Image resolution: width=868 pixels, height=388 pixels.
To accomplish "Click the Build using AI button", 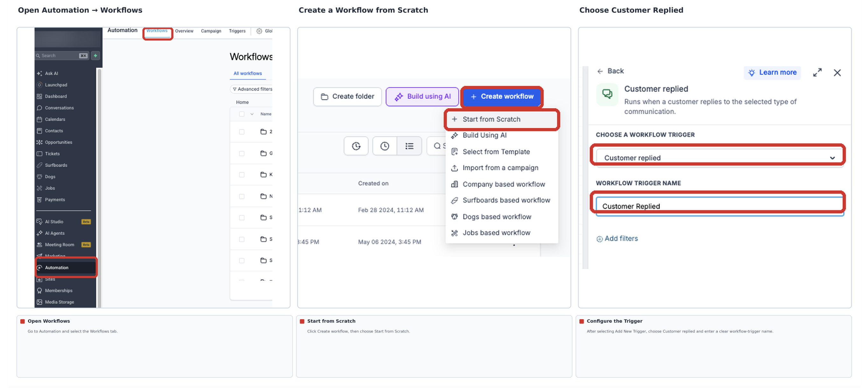I will 422,97.
